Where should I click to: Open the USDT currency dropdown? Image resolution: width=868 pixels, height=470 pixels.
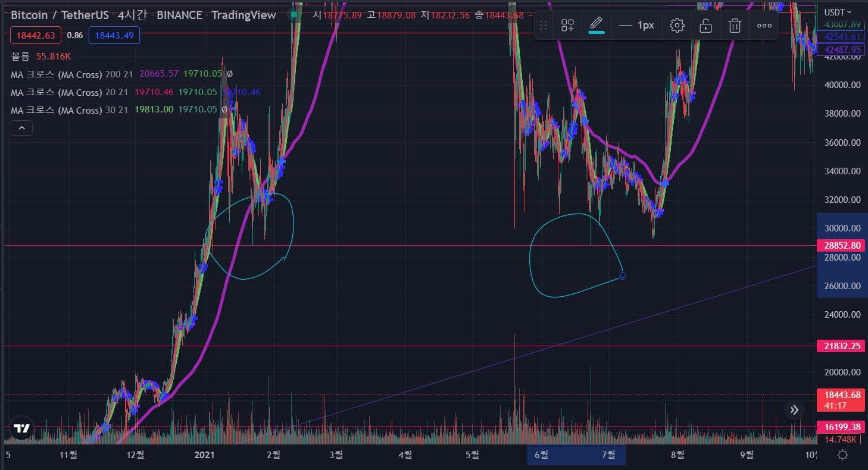pos(837,12)
